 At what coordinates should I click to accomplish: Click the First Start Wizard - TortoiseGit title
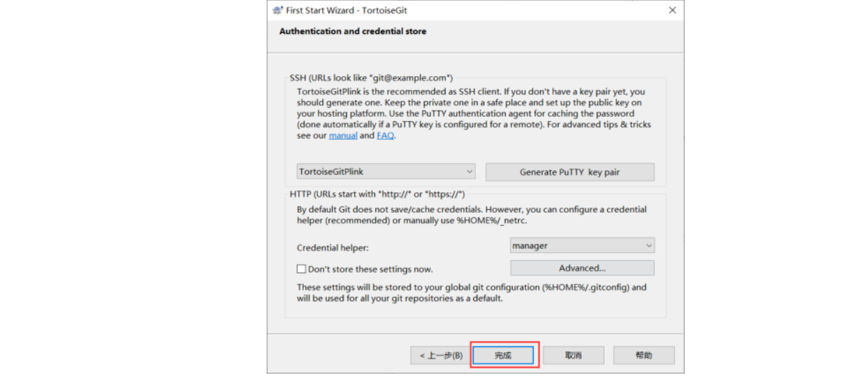(x=347, y=11)
